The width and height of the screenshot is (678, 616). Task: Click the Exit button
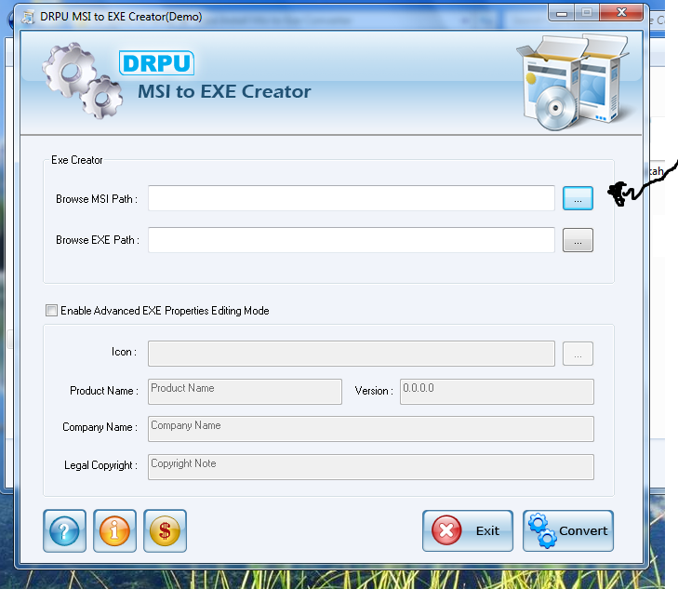click(x=468, y=530)
